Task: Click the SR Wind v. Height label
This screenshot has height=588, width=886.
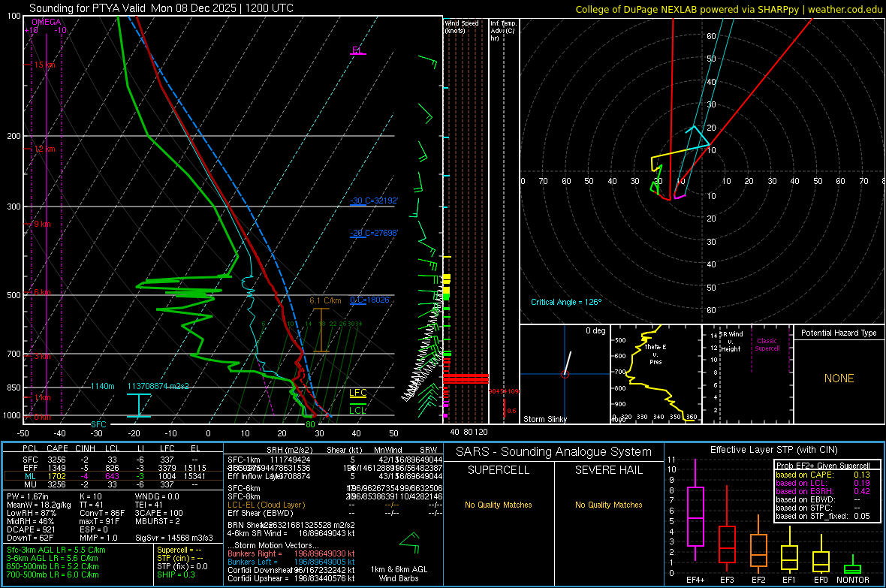Action: tap(731, 342)
